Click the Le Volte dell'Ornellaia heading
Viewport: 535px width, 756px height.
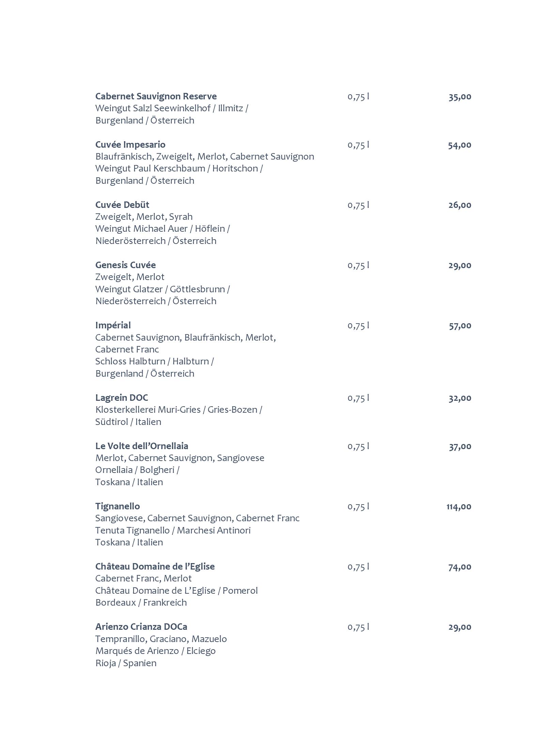pos(142,446)
